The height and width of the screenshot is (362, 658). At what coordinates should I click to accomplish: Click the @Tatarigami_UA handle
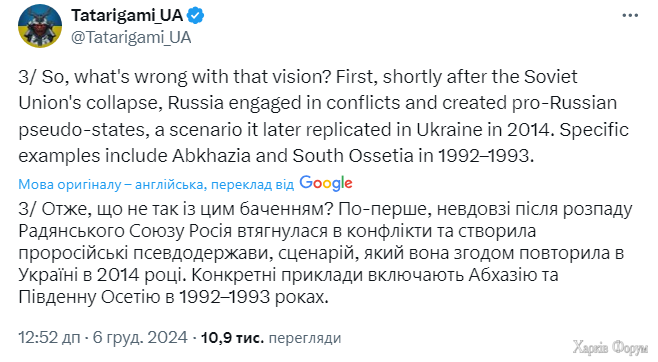131,38
